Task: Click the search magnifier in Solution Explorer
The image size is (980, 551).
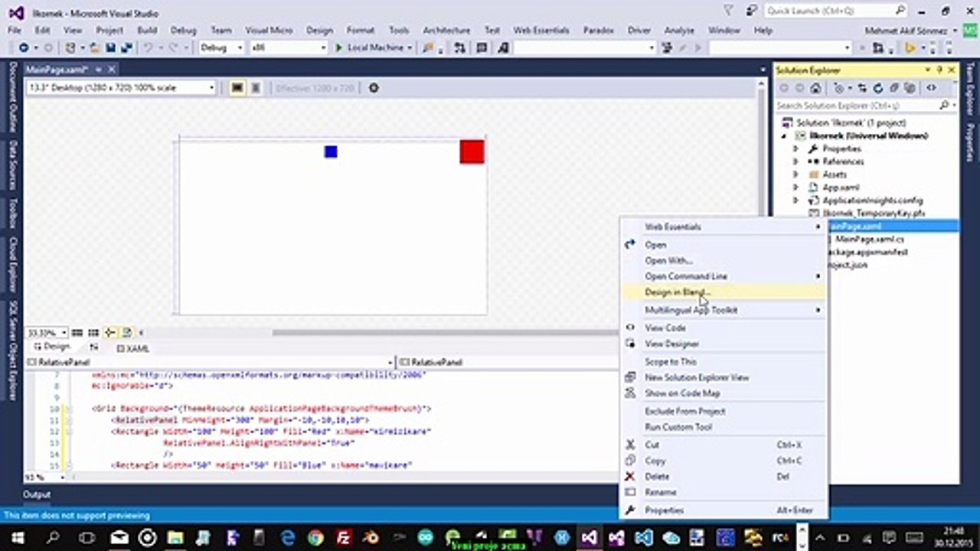Action: click(943, 106)
